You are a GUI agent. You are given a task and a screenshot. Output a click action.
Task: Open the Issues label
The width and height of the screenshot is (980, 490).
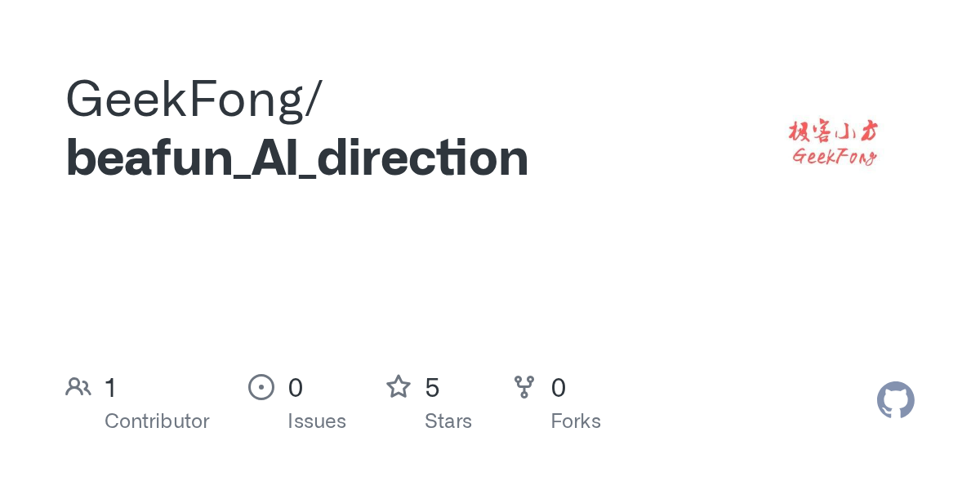317,421
